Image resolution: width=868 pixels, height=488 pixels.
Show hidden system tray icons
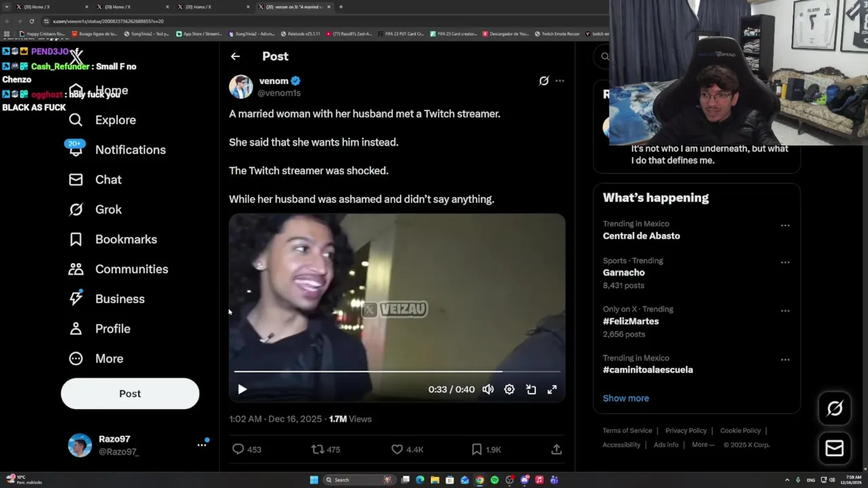787,480
